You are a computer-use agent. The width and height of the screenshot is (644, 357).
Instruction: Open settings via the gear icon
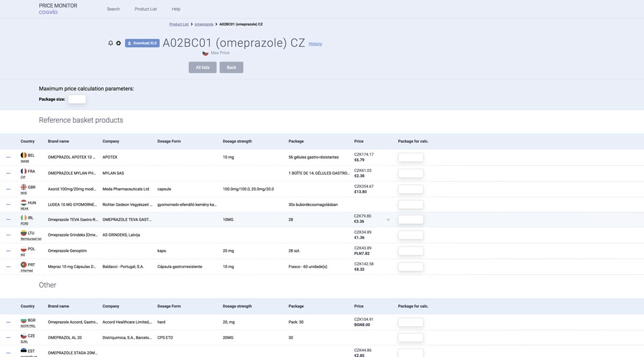119,43
